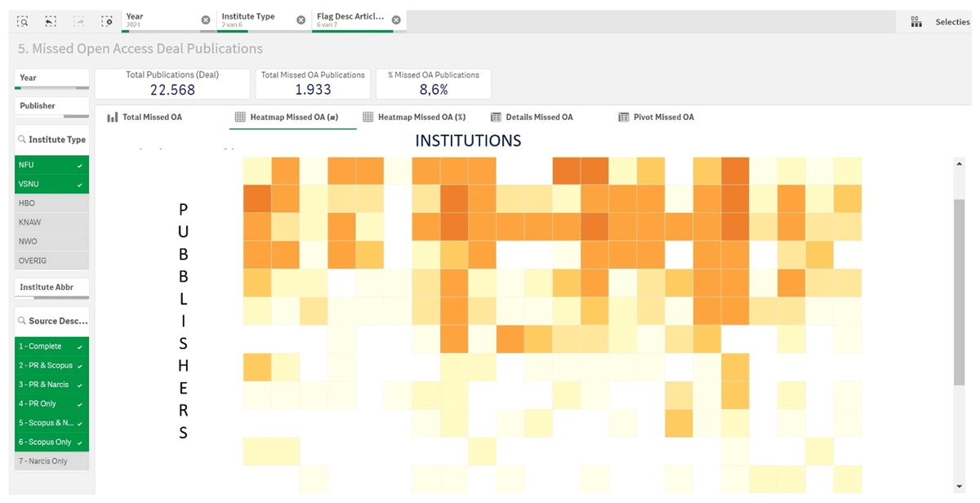Remove the Year 2021 selection

205,20
